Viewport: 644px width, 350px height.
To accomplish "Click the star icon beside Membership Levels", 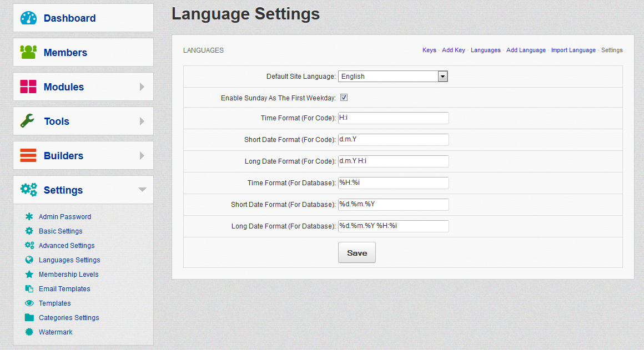I will [x=29, y=275].
